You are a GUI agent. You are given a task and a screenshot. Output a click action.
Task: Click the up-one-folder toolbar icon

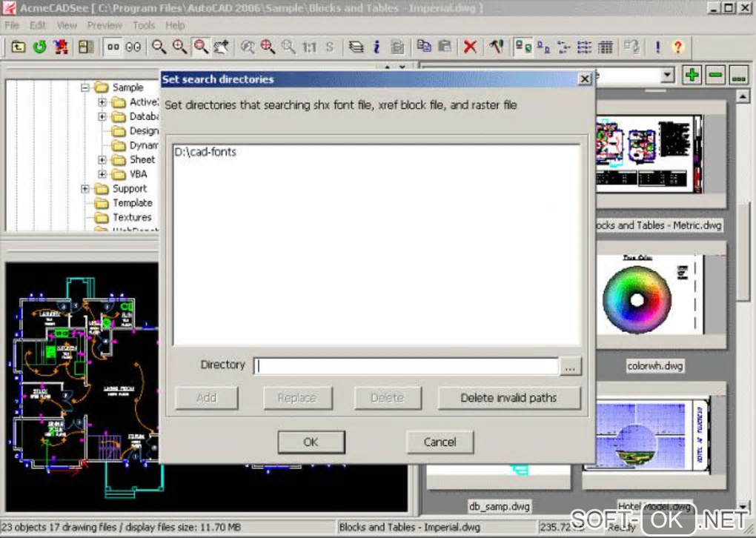(18, 47)
